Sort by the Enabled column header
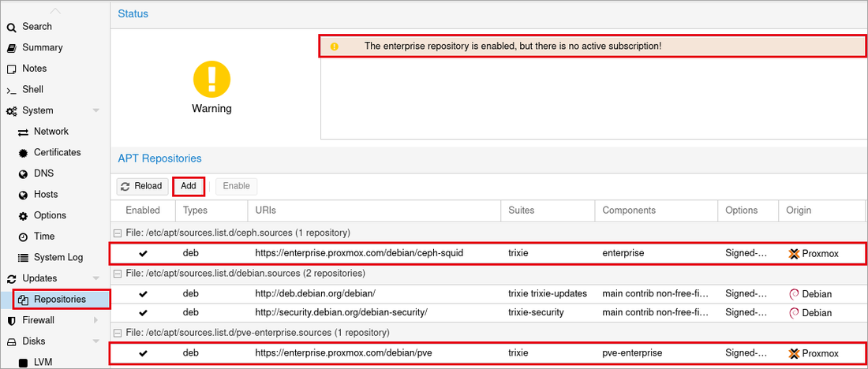This screenshot has height=369, width=868. point(143,211)
